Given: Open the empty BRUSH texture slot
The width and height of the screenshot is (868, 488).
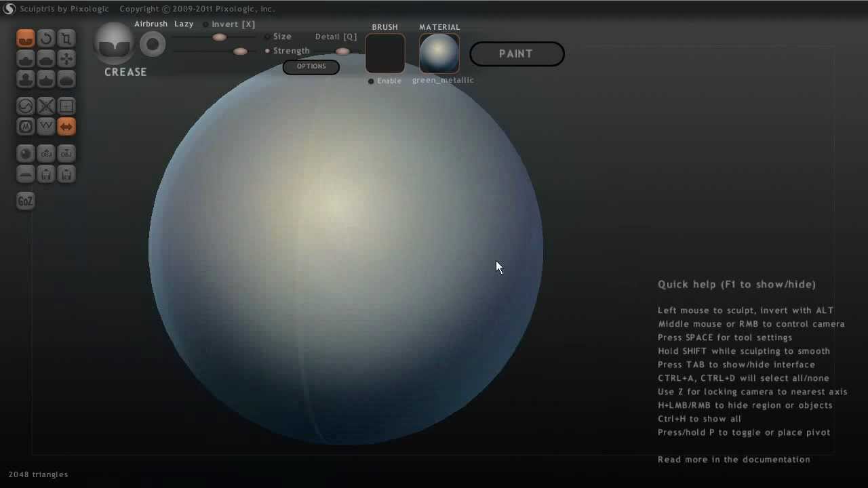Looking at the screenshot, I should [x=385, y=54].
